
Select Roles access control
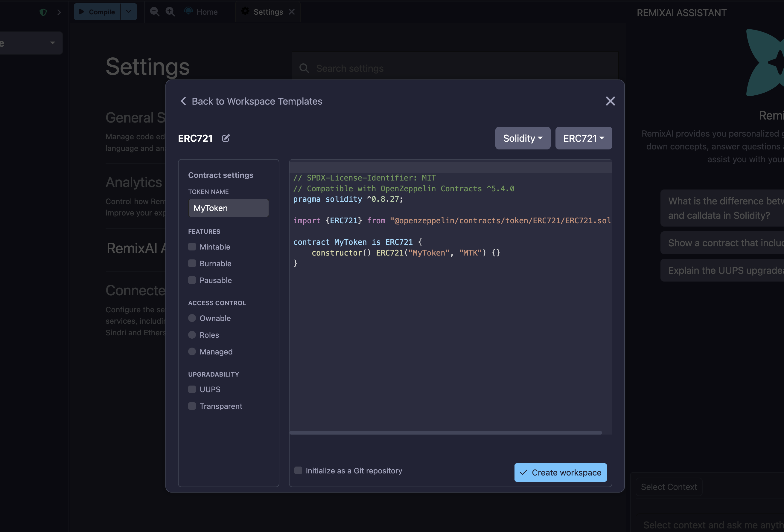pyautogui.click(x=192, y=335)
